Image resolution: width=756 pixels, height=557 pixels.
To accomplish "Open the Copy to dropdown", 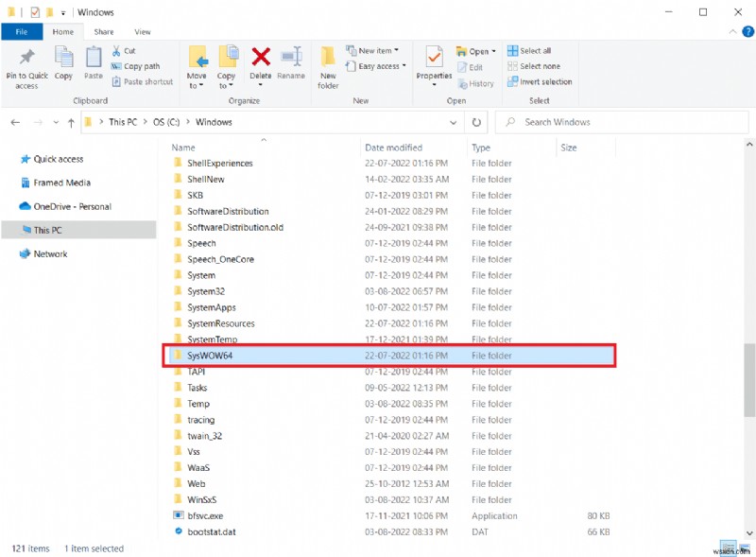I will coord(226,80).
